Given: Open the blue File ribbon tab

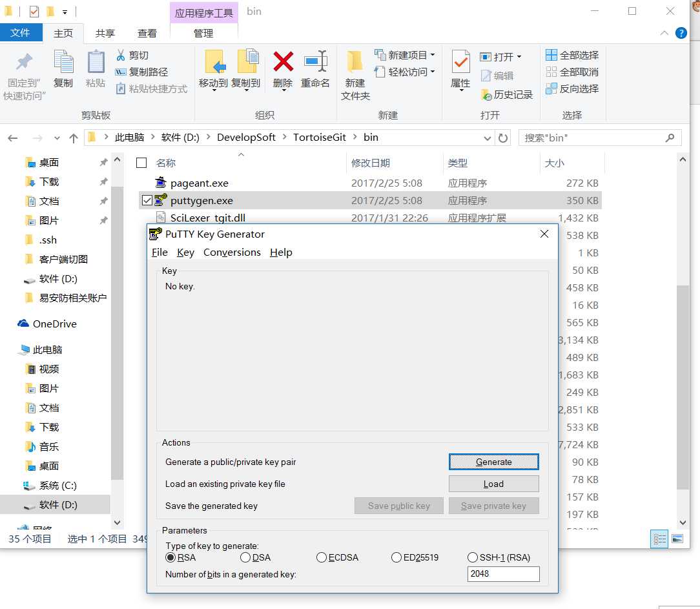Looking at the screenshot, I should tap(21, 33).
